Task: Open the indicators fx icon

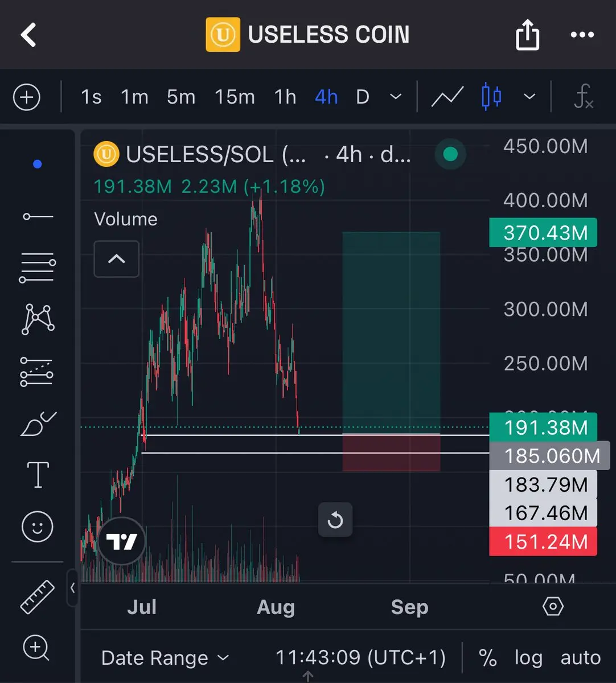Action: (x=584, y=97)
